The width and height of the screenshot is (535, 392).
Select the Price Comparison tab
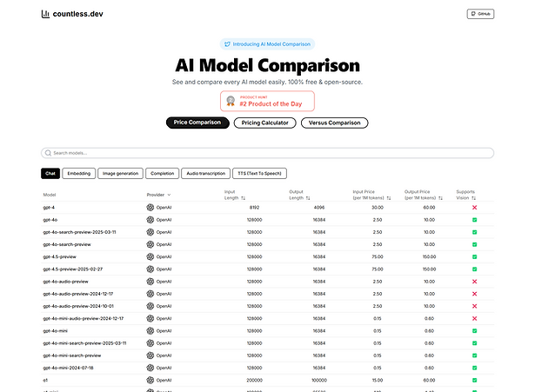(x=197, y=123)
